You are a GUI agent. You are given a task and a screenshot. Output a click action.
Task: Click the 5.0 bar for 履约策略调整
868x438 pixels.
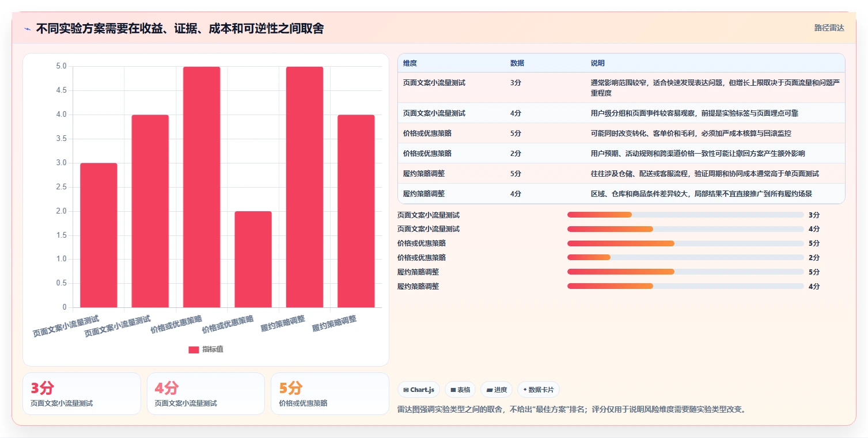305,187
